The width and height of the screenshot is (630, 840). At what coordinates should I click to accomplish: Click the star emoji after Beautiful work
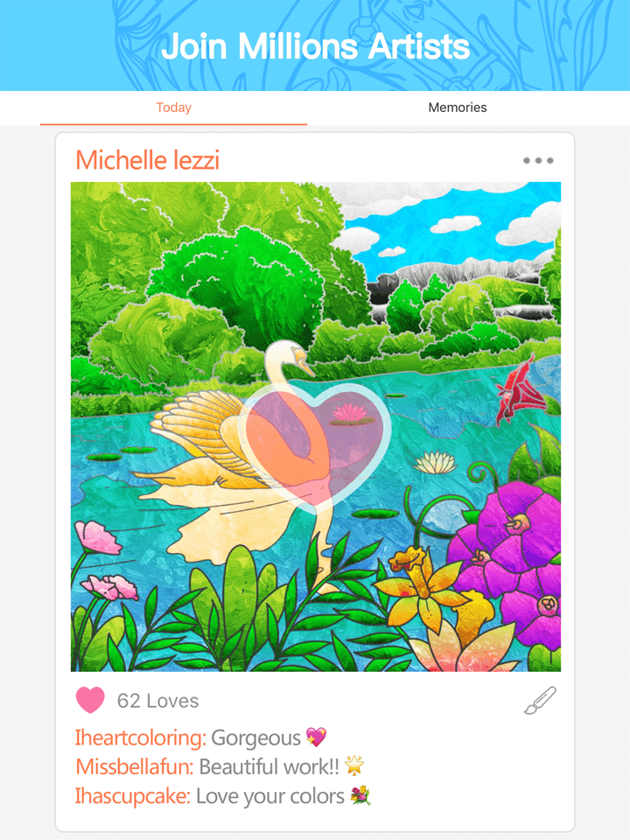[354, 766]
